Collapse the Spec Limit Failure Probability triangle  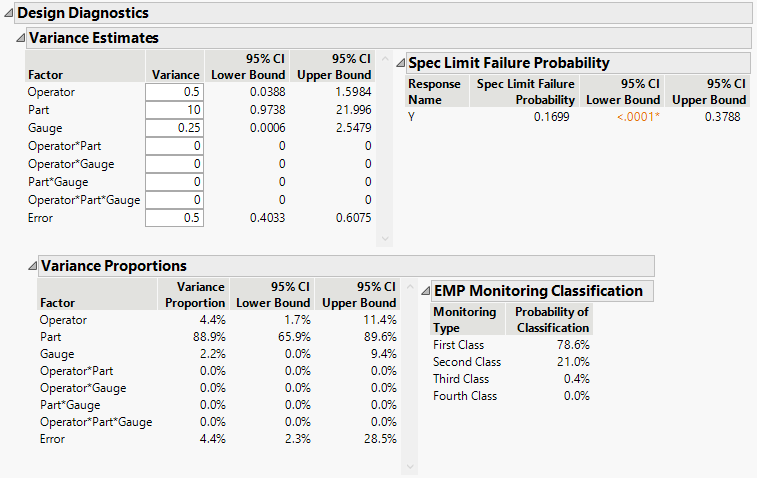click(400, 63)
